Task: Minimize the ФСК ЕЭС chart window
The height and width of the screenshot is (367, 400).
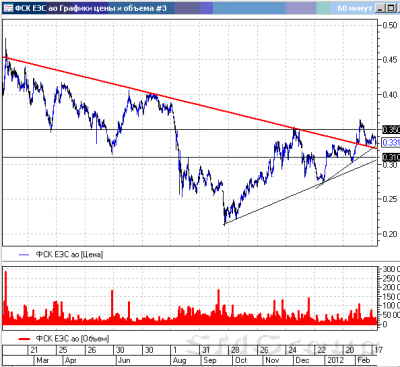Action: (x=380, y=8)
